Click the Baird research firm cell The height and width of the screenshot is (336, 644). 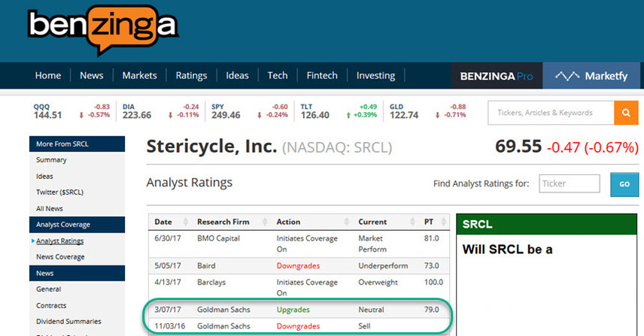click(x=206, y=266)
